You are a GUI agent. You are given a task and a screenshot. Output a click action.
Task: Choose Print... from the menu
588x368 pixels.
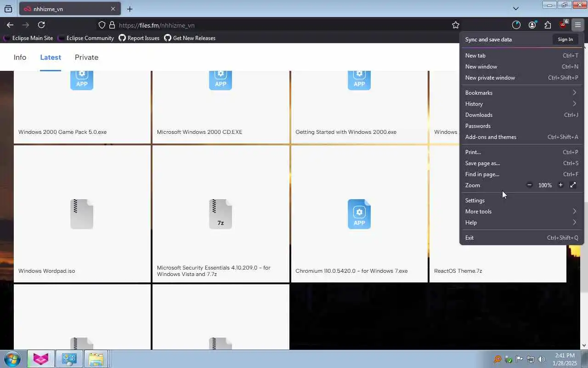(x=521, y=152)
